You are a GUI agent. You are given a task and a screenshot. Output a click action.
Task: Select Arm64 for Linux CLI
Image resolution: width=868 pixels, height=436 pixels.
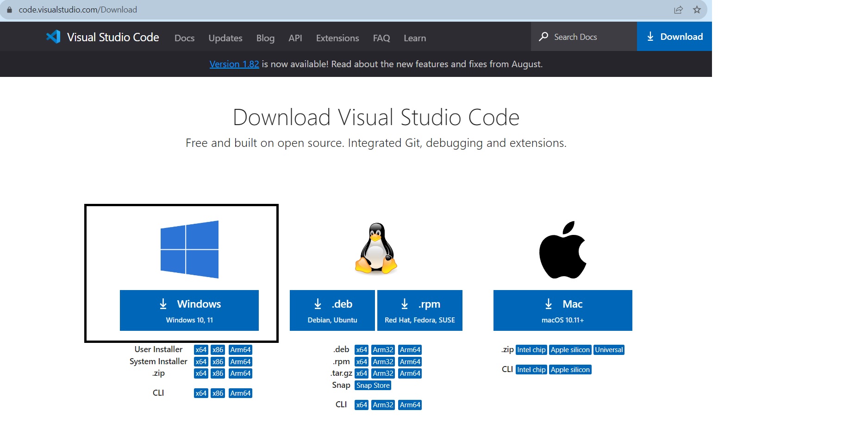(x=410, y=405)
